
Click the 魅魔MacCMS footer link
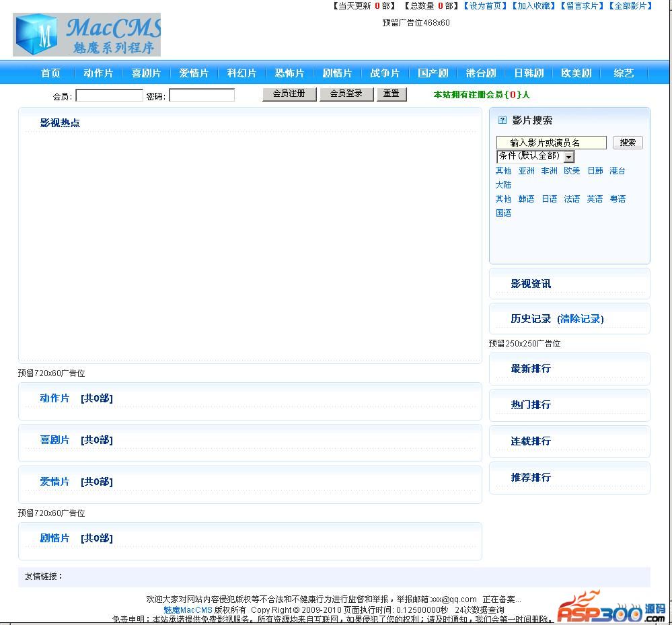(x=188, y=610)
